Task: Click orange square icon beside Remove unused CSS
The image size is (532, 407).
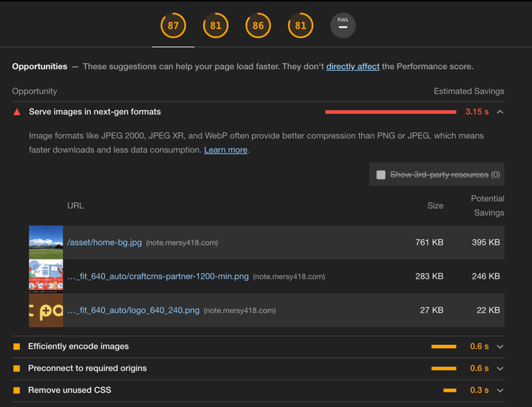Action: click(x=17, y=390)
